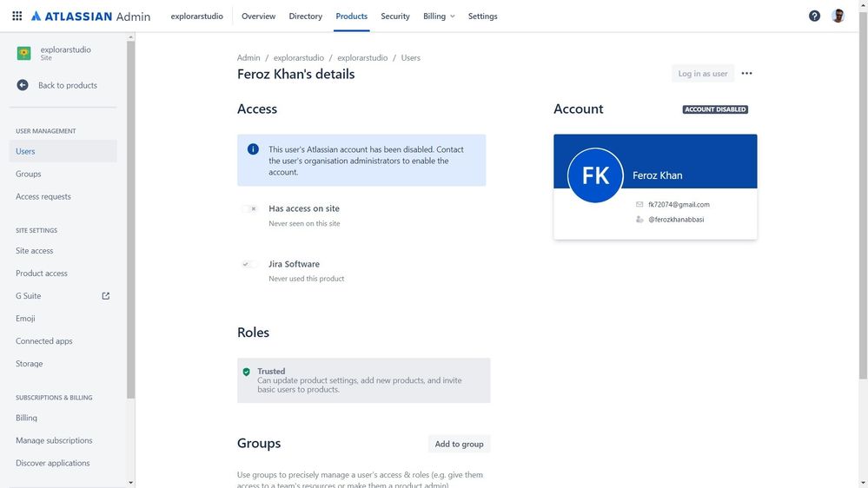
Task: Click Users breadcrumb link
Action: tap(411, 57)
